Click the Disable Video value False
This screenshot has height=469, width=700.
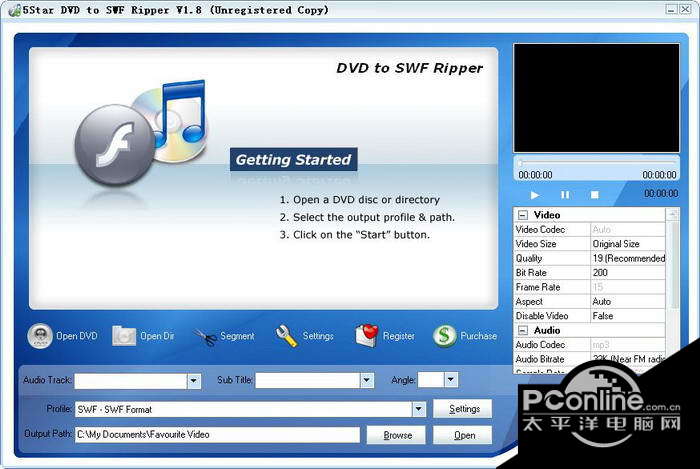628,316
